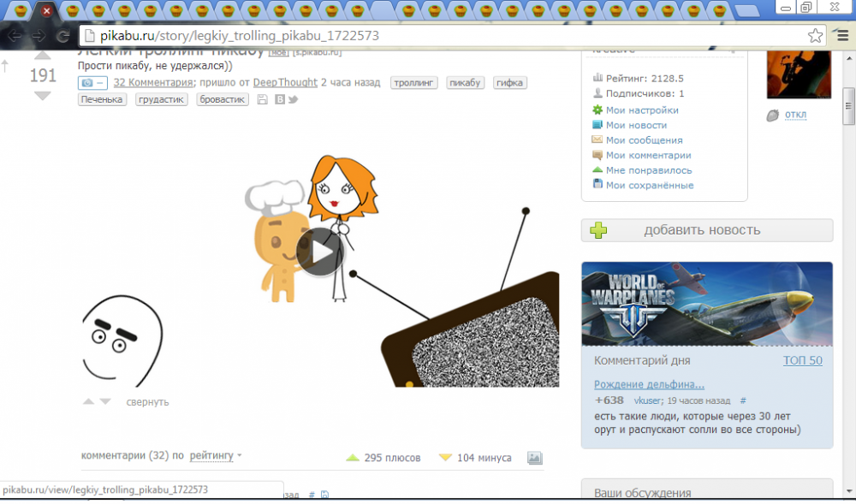This screenshot has width=856, height=504.
Task: Open 'Мои сообщения' in the profile menu
Action: coord(644,140)
